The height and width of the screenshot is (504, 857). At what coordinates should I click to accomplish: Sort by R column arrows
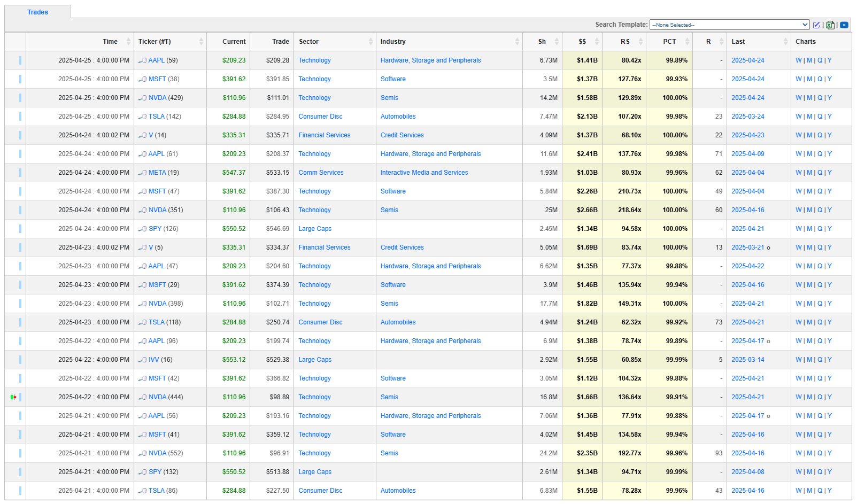click(x=721, y=42)
